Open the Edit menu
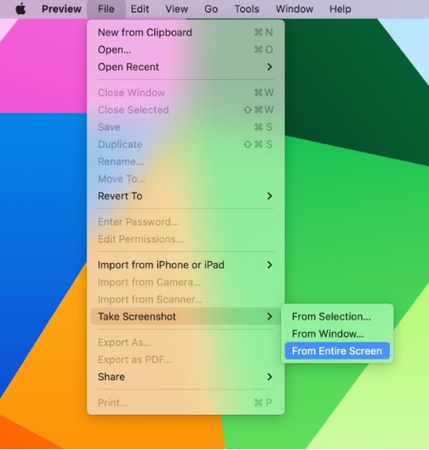The image size is (429, 450). 140,9
